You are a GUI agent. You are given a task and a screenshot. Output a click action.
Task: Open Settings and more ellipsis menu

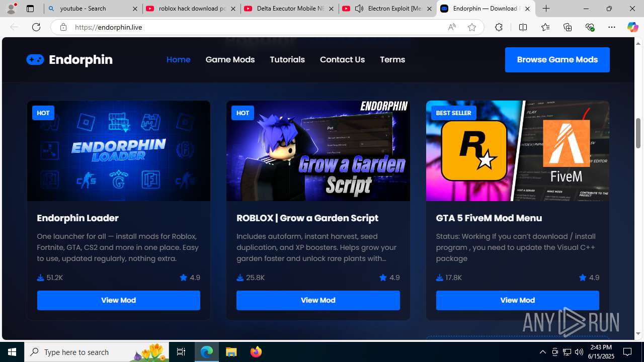(x=612, y=27)
